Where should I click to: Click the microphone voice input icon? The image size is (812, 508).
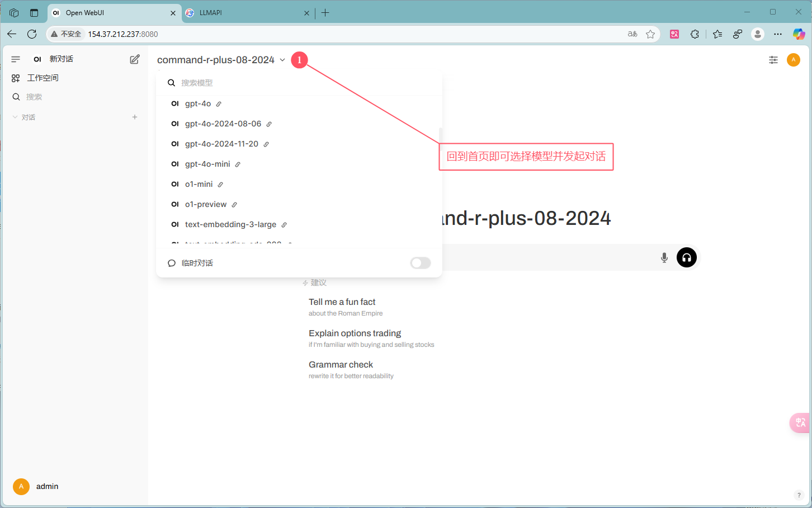coord(664,257)
